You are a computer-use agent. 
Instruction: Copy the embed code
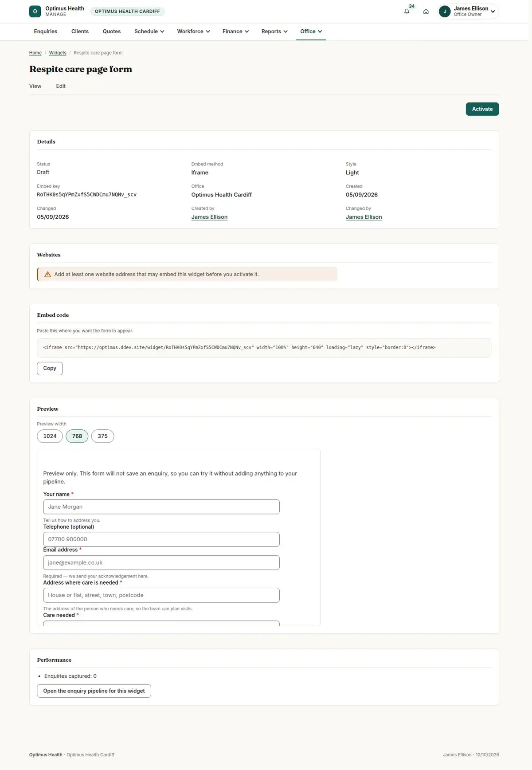(x=50, y=369)
